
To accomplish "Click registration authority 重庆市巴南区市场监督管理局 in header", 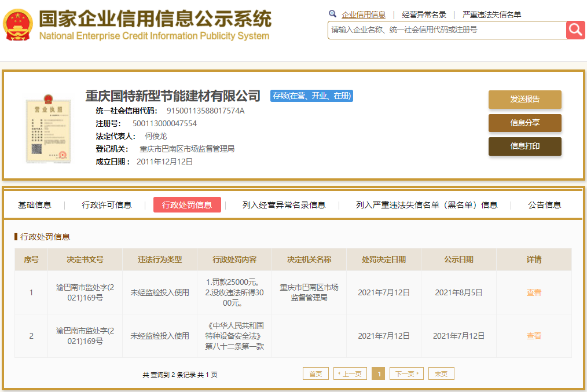I will click(187, 149).
